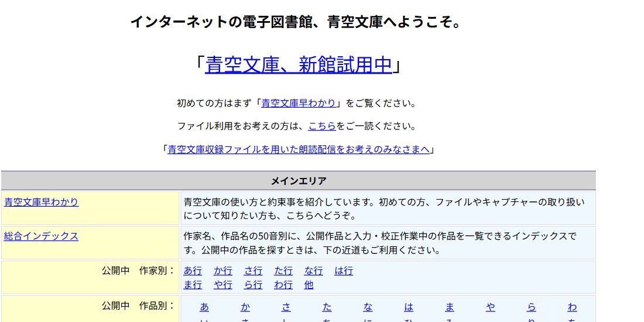Viewport: 644px width, 322px height.
Task: Choose た in the 作品別 row
Action: pyautogui.click(x=327, y=307)
